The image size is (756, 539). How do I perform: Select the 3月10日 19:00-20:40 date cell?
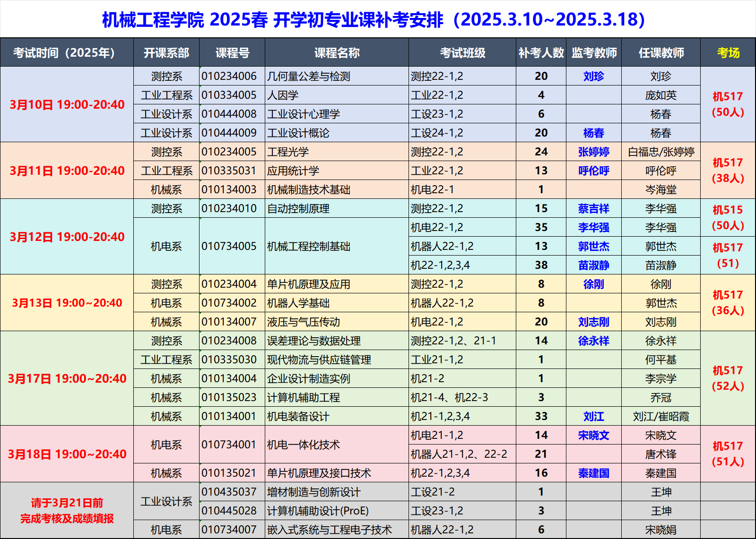coord(67,104)
